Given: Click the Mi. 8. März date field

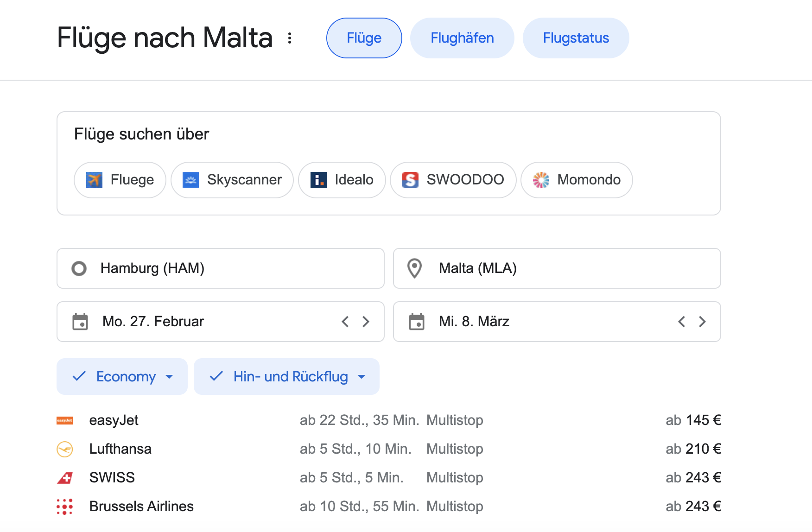Looking at the screenshot, I should tap(557, 322).
